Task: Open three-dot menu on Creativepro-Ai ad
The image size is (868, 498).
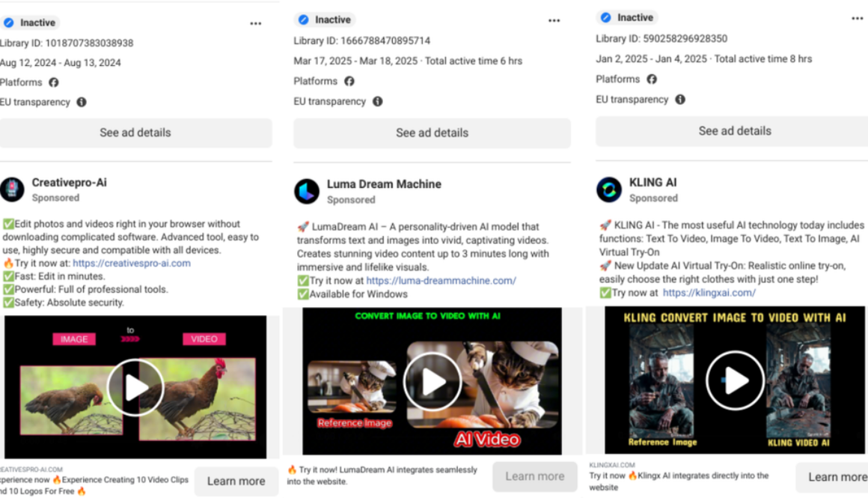Action: click(x=256, y=23)
